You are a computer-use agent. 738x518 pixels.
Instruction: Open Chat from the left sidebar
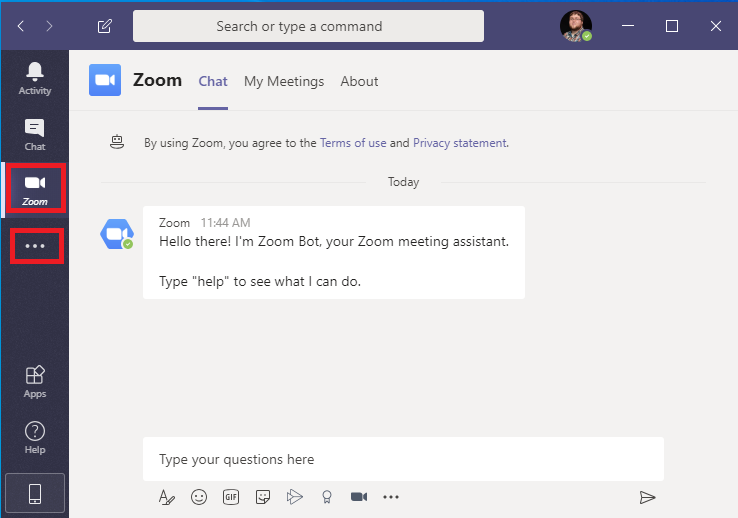tap(35, 135)
